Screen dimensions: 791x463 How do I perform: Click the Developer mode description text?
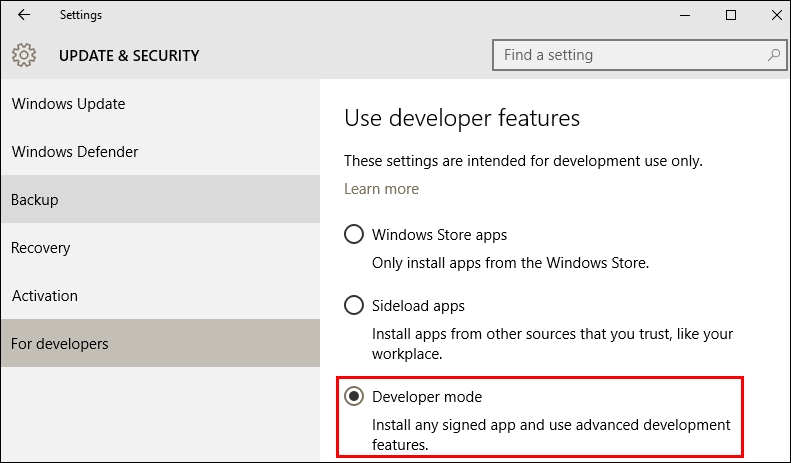point(551,434)
